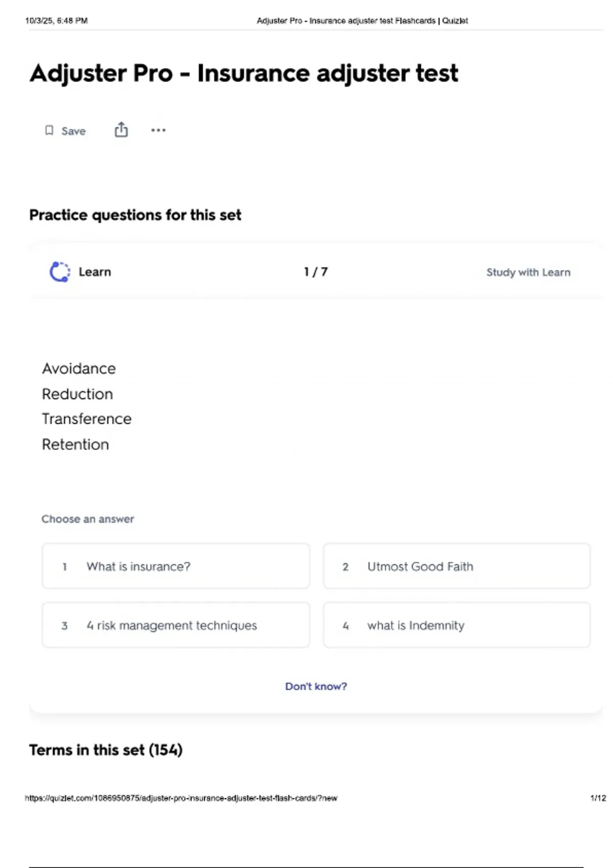Image resolution: width=613 pixels, height=868 pixels.
Task: Open the quizlet.com URL in footer
Action: tap(181, 798)
